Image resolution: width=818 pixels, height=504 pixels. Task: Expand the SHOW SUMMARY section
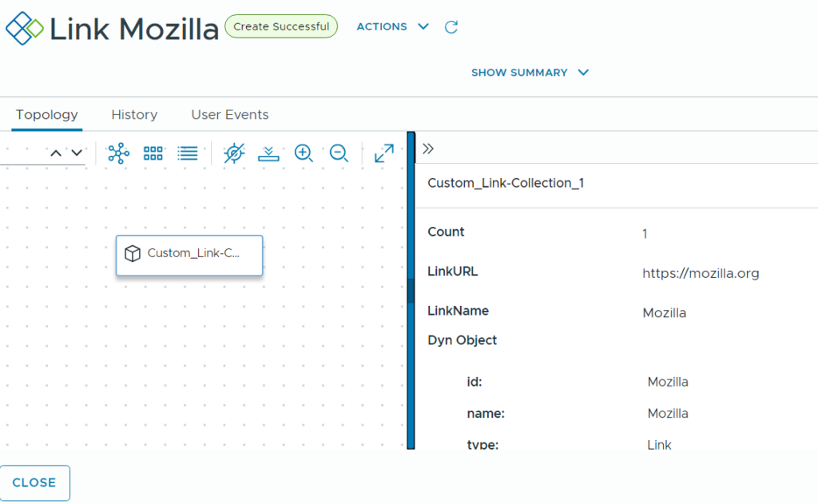point(530,73)
